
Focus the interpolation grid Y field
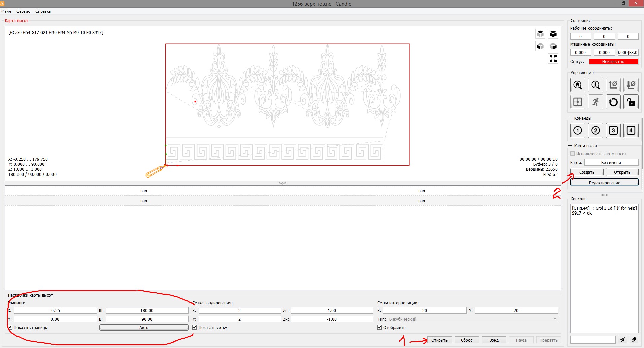(516, 310)
